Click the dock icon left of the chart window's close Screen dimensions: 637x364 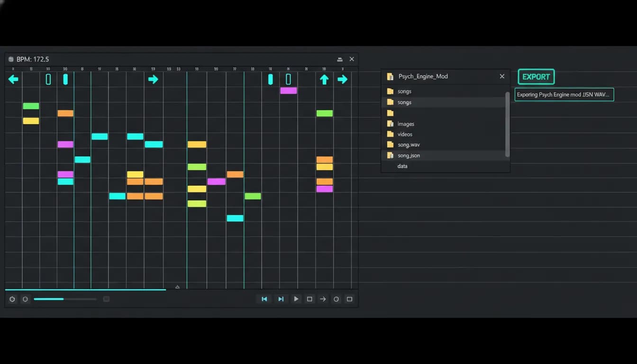coord(340,59)
